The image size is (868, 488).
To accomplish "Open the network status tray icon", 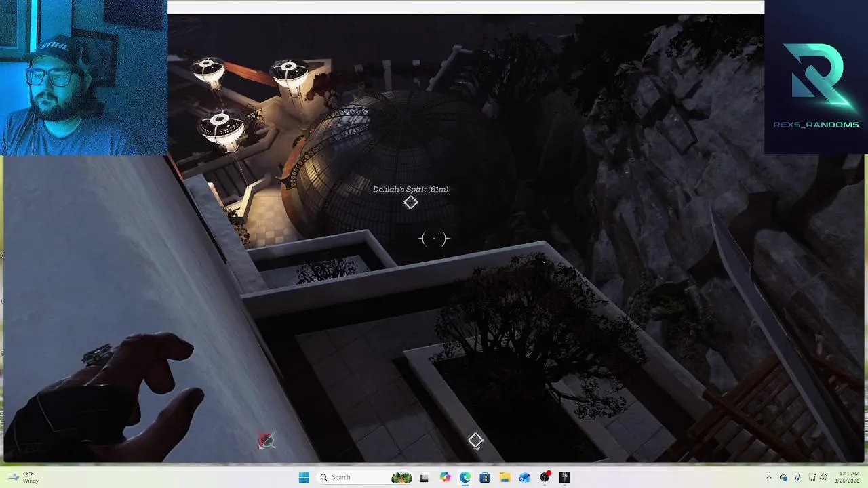I will 812,477.
